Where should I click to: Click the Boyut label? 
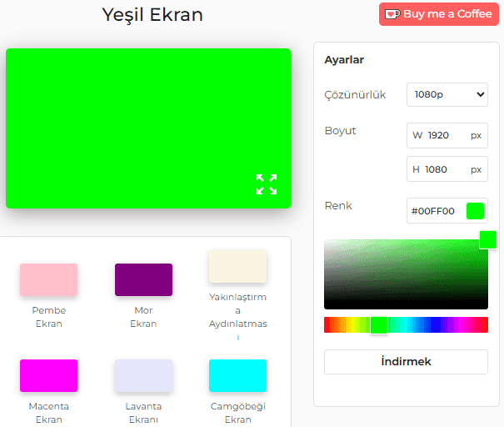coord(341,131)
